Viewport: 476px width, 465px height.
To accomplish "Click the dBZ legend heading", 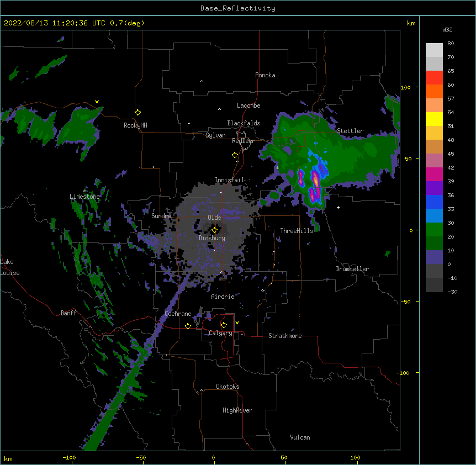I will [x=447, y=30].
